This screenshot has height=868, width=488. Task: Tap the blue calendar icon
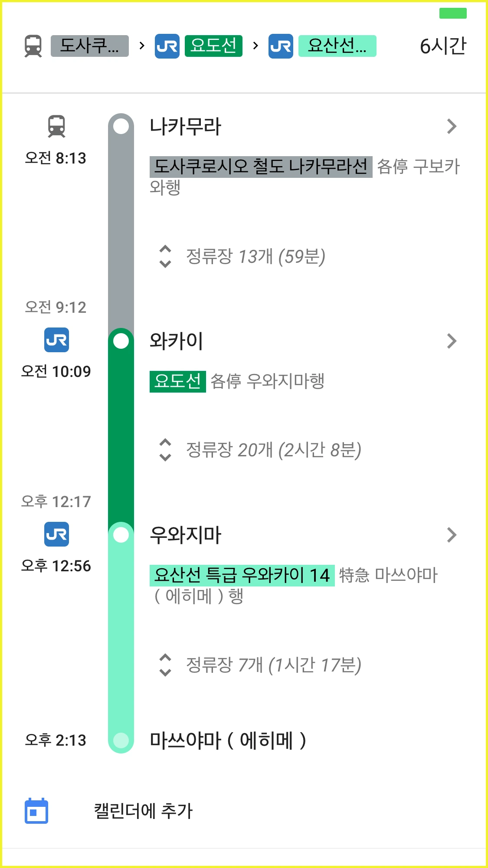[36, 810]
